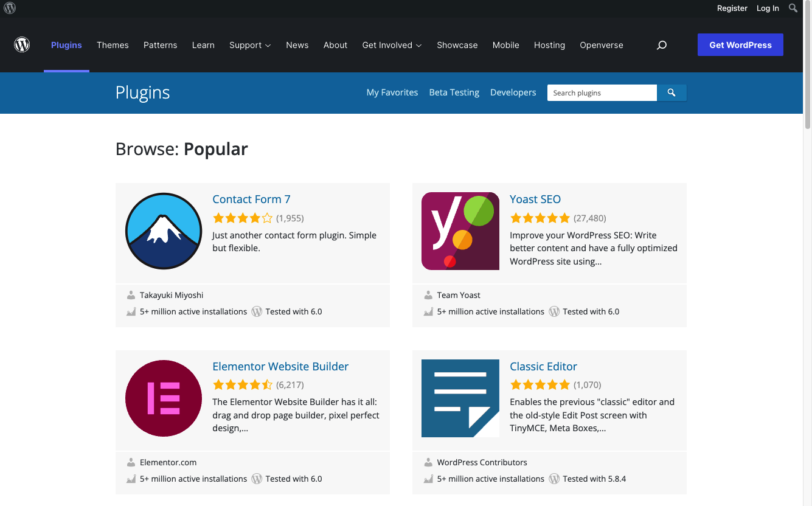Open My Favorites in the plugins bar
The height and width of the screenshot is (506, 812).
point(392,92)
